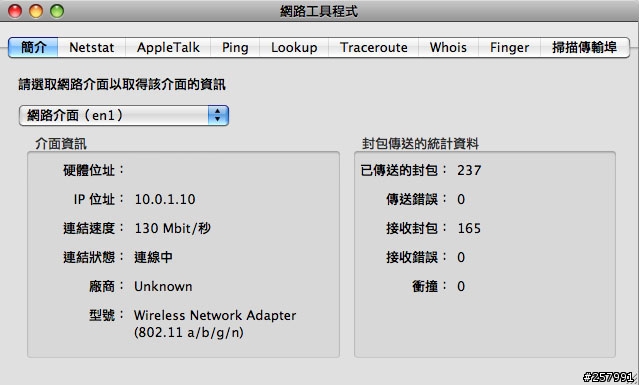Switch to the 簡介 tab
This screenshot has width=639, height=385.
tap(33, 47)
